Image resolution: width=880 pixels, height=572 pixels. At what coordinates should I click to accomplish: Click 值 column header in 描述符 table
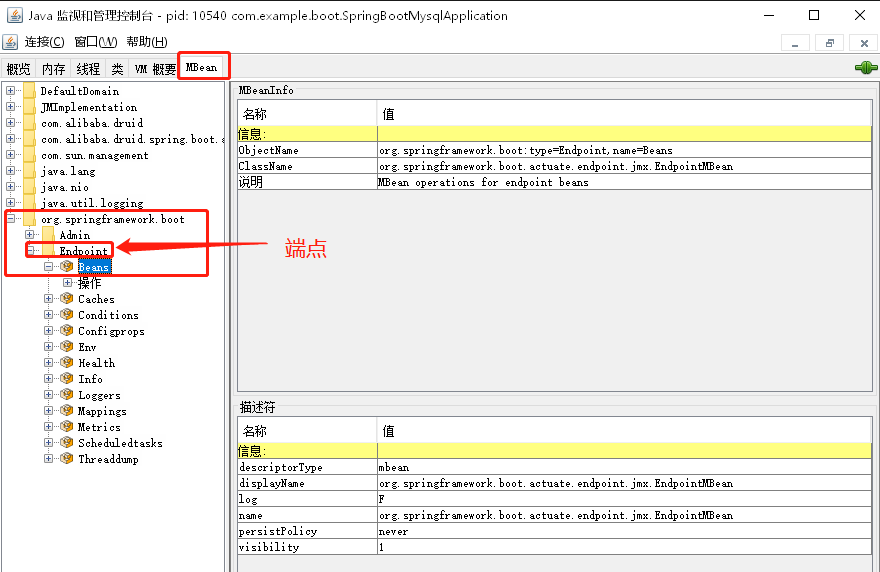click(624, 431)
